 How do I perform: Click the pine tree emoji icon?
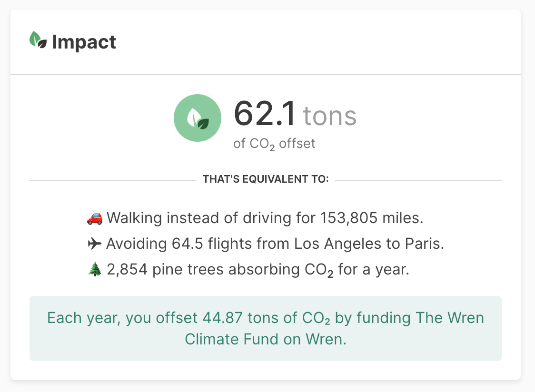pos(95,269)
